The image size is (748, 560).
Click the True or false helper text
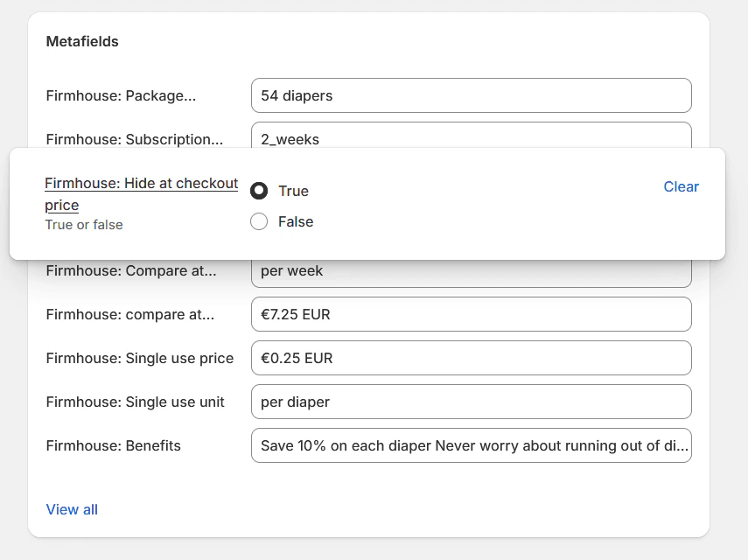84,225
